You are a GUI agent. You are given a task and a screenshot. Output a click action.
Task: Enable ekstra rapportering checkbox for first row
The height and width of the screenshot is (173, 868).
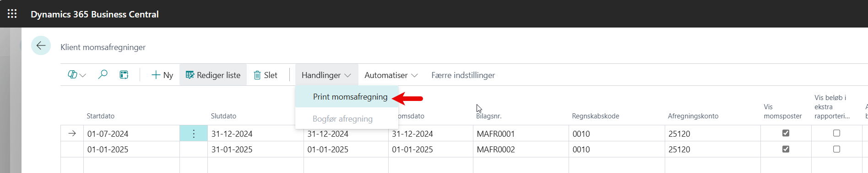click(x=836, y=133)
